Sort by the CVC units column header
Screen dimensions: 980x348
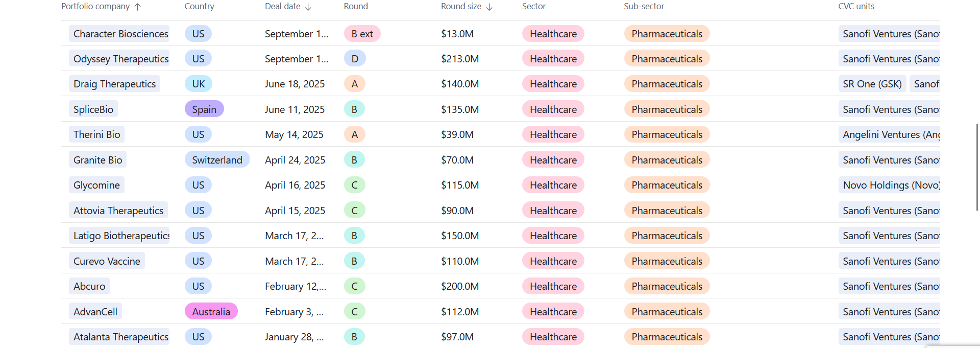[856, 7]
